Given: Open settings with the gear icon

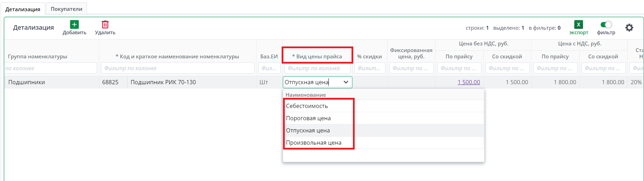Looking at the screenshot, I should (629, 28).
